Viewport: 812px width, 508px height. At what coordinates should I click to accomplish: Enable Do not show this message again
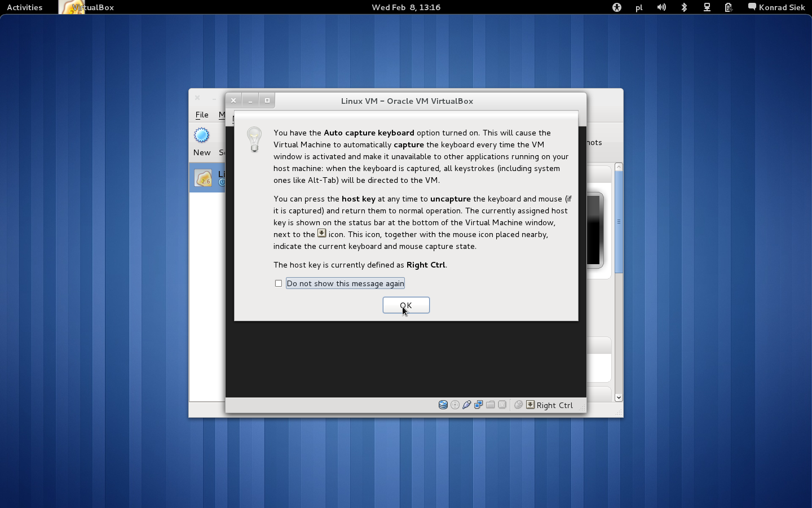tap(279, 283)
